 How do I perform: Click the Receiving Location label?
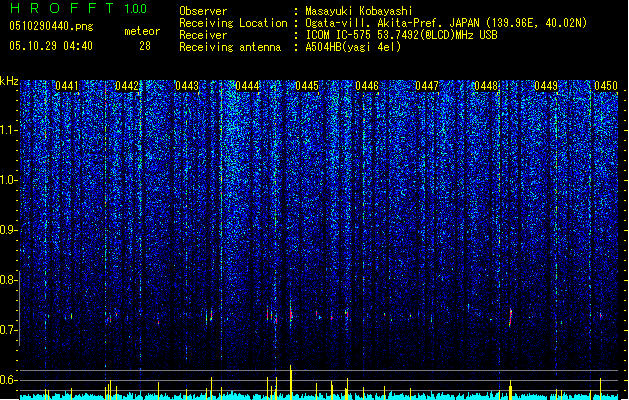233,23
